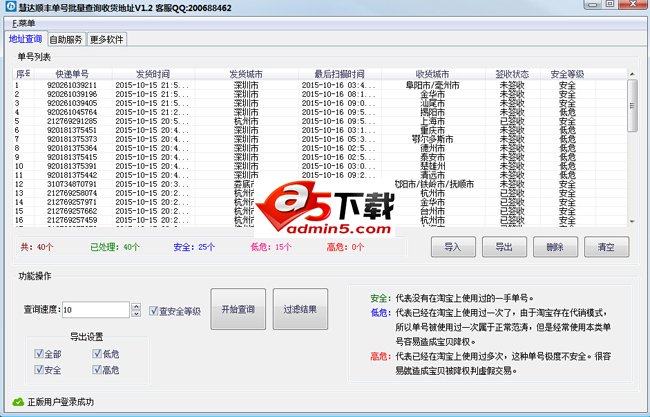Click 上海市 destination city cell
Screen dimensions: 650x417
click(x=433, y=121)
